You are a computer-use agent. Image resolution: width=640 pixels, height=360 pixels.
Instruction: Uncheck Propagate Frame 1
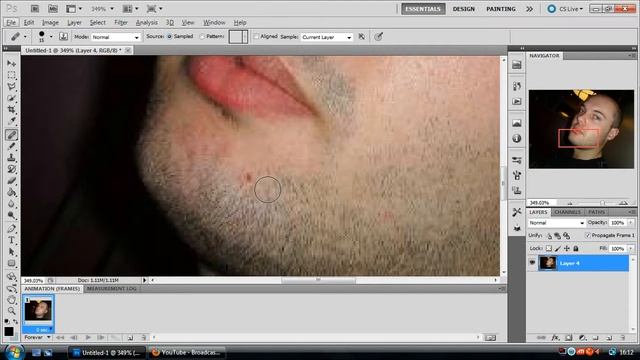[588, 236]
